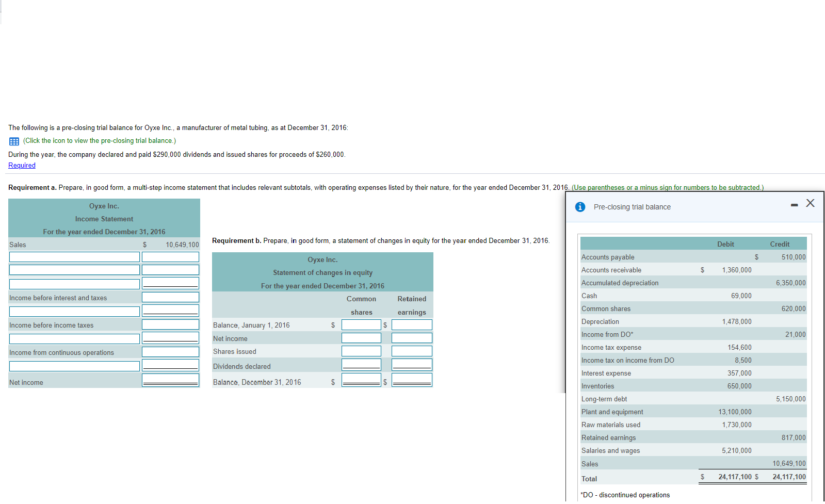
Task: Open the Required link
Action: pos(22,166)
